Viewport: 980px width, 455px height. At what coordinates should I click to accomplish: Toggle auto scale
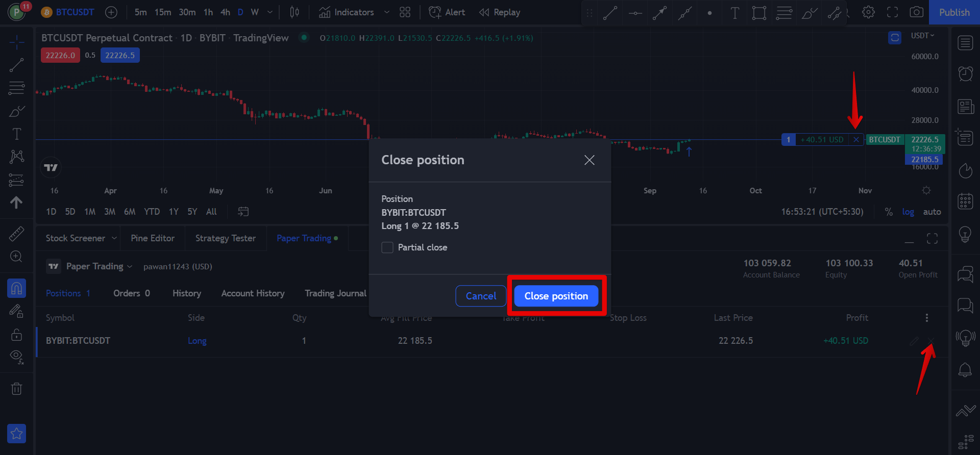932,212
